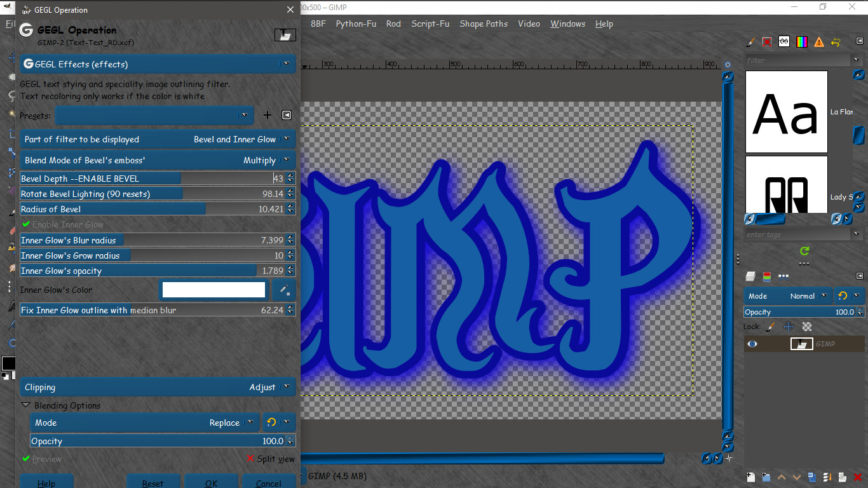Click the Inner Glow color eyedropper icon

[x=284, y=290]
